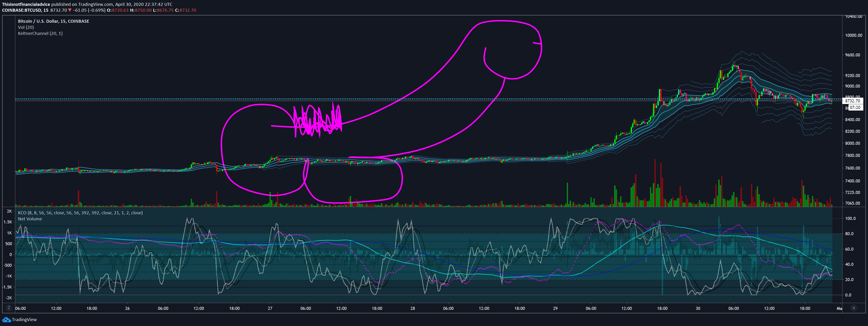868x326 pixels.
Task: Click the 7065.00 price axis label
Action: coord(853,204)
